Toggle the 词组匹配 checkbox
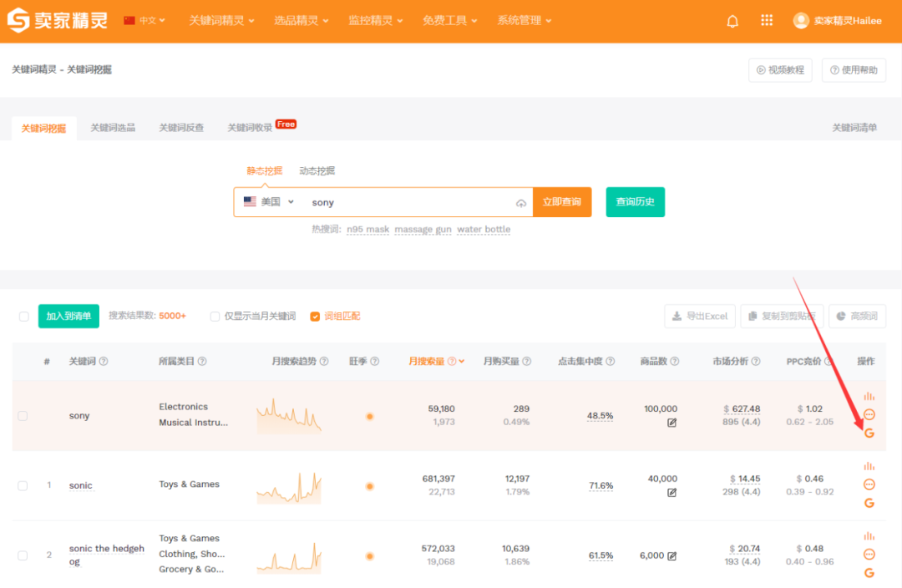The width and height of the screenshot is (902, 588). coord(315,317)
